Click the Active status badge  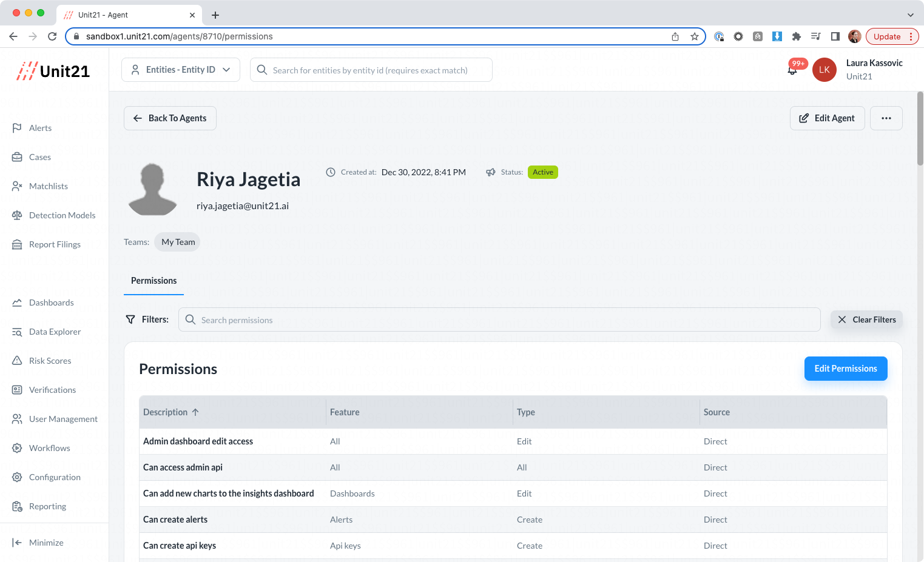(543, 172)
